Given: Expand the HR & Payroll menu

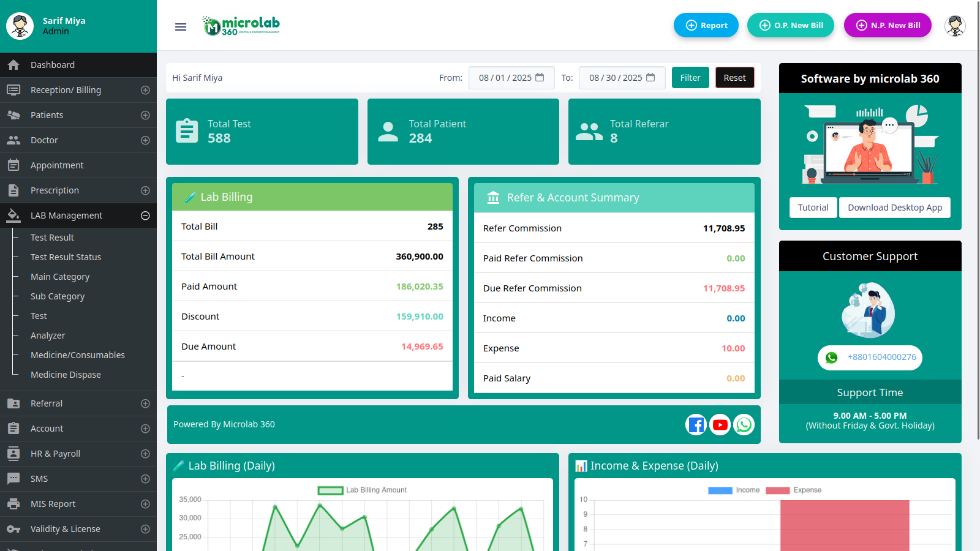Looking at the screenshot, I should 145,454.
